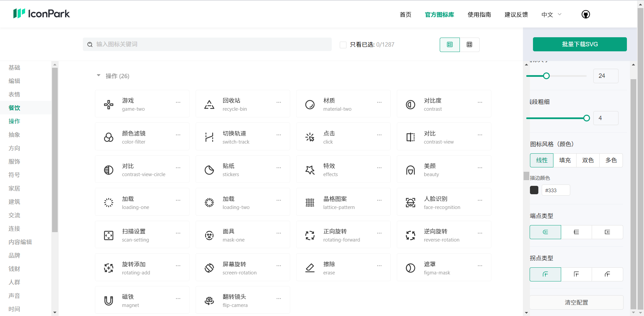Viewport: 644px width, 316px height.
Task: Go to the 使用指南 menu item
Action: click(479, 14)
